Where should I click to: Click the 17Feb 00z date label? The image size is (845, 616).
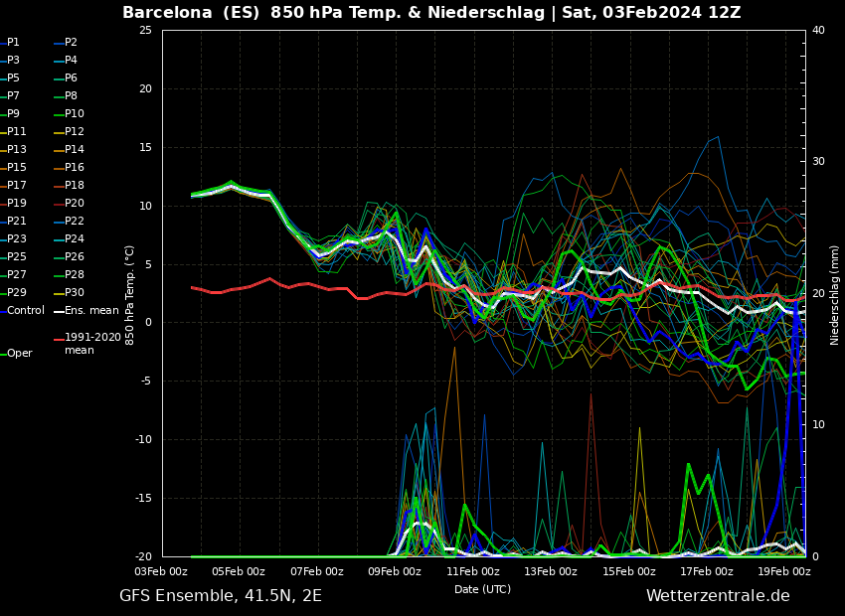[x=707, y=571]
